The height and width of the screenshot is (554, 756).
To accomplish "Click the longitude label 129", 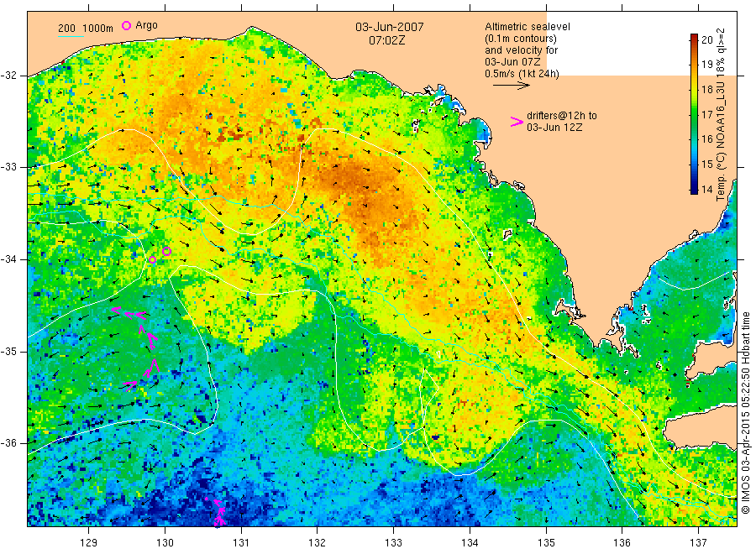I will click(89, 543).
